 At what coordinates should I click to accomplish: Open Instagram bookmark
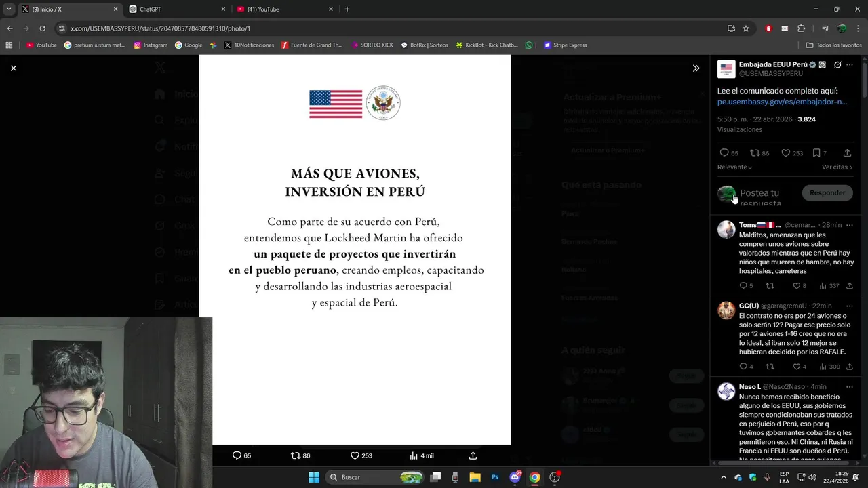pos(151,45)
